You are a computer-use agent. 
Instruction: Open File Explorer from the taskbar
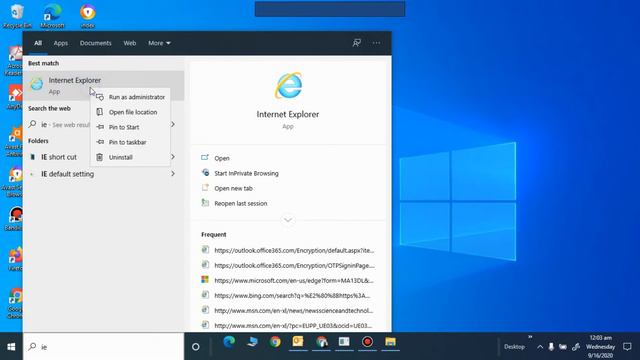pyautogui.click(x=390, y=342)
